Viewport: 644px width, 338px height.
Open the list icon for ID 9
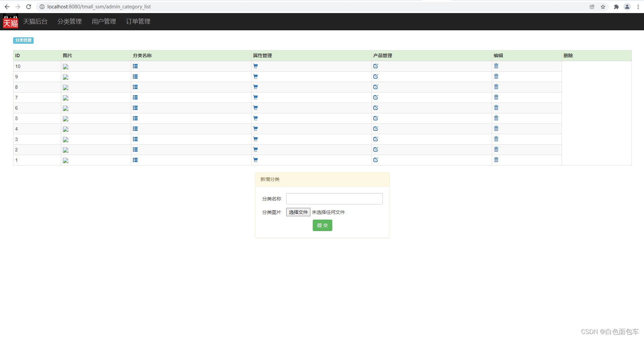(x=135, y=77)
